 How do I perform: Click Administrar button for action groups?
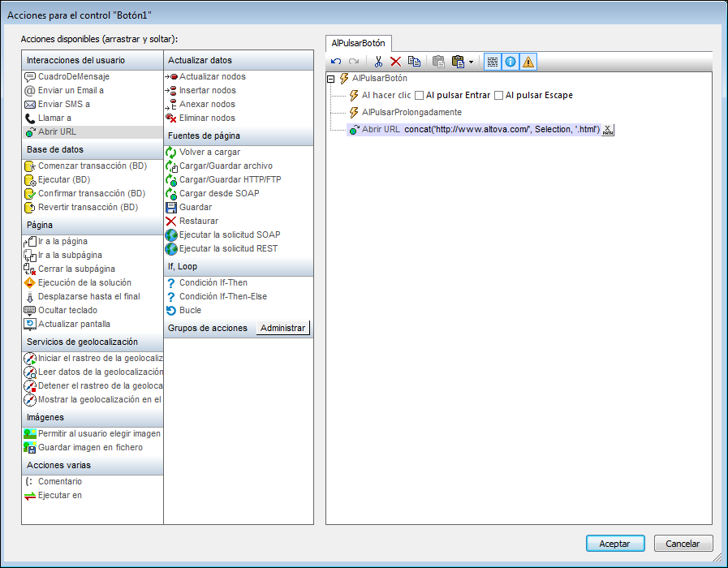(x=282, y=328)
